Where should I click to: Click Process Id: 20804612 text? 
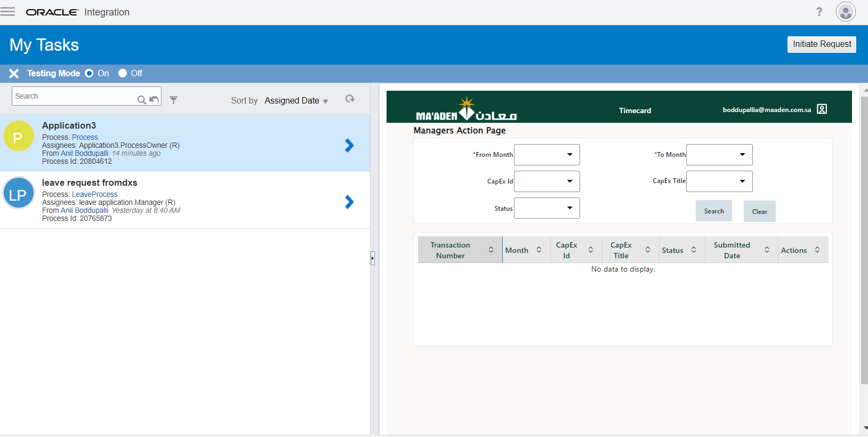[77, 161]
